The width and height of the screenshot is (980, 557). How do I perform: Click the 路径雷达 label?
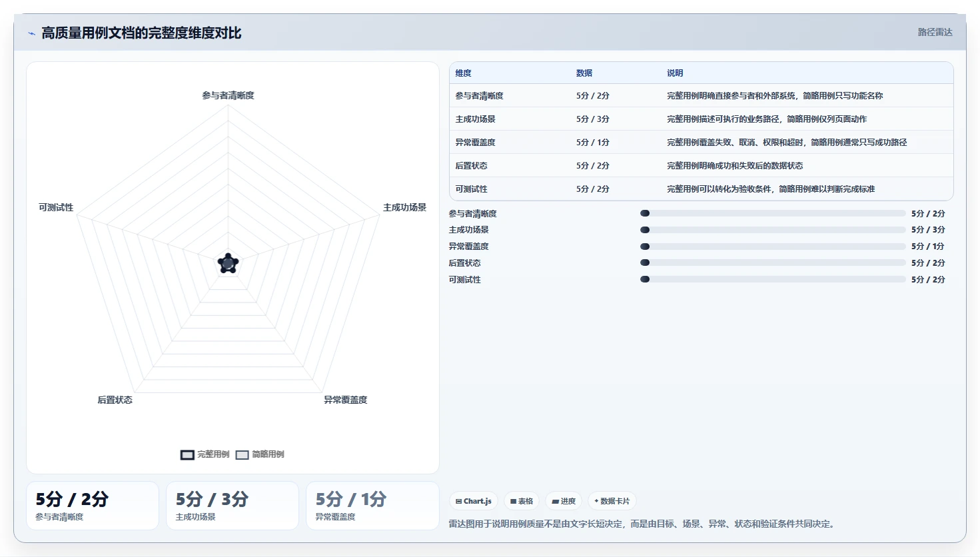935,32
